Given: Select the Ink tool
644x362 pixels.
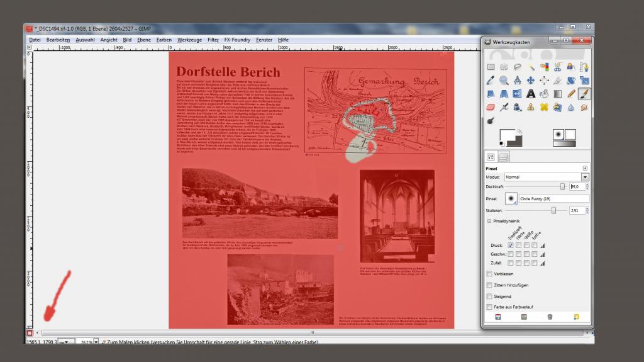Looking at the screenshot, I should [x=518, y=108].
